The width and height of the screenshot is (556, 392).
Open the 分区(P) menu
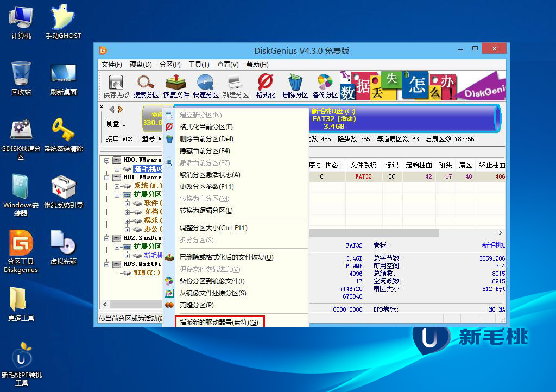tap(170, 65)
